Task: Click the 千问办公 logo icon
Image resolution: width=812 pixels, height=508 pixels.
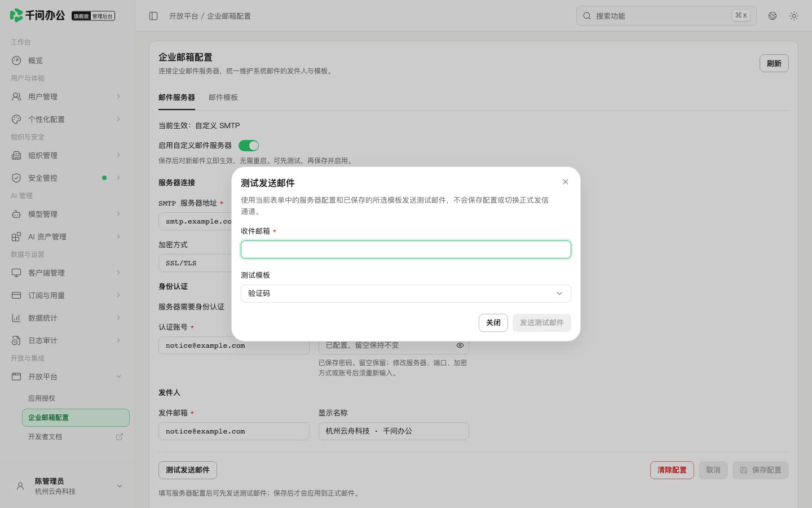Action: [x=16, y=15]
